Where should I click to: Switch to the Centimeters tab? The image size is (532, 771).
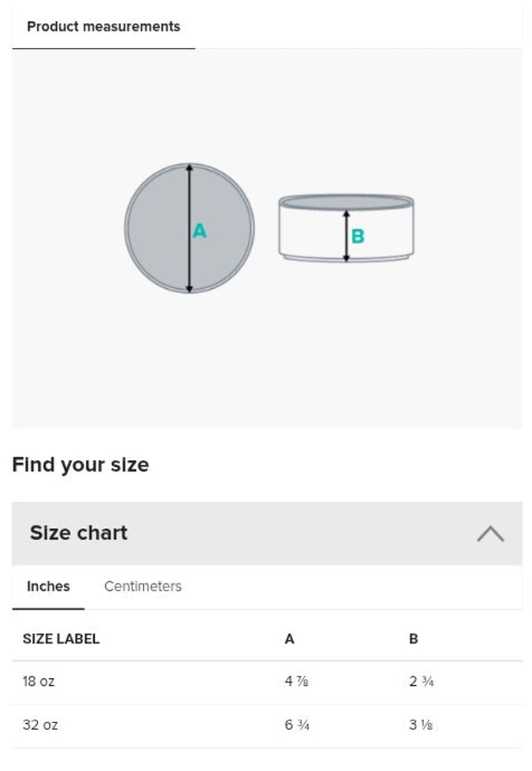point(143,586)
